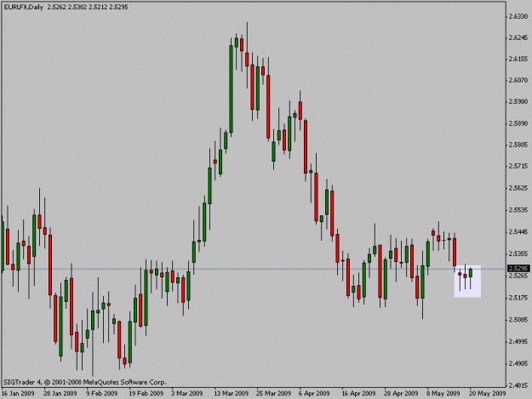
Task: Click the 19 Feb 2009 date label
Action: (146, 394)
